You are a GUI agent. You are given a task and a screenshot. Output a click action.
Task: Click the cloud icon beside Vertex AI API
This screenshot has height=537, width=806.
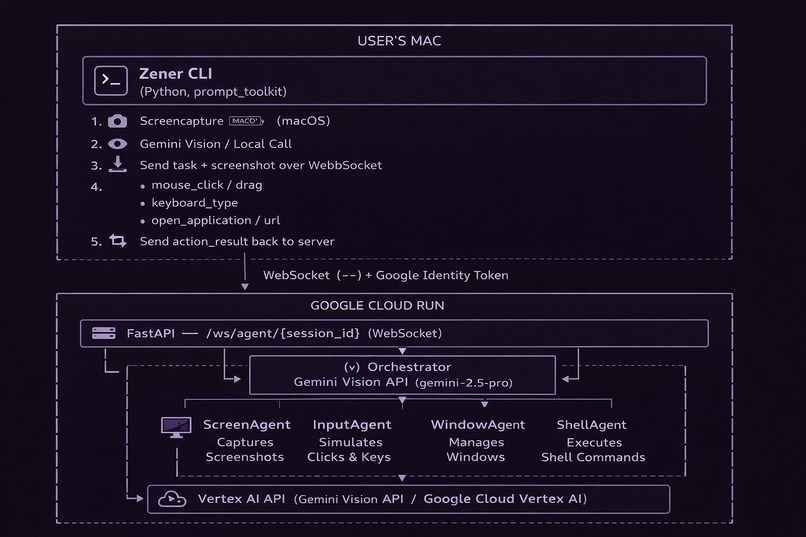pos(172,498)
